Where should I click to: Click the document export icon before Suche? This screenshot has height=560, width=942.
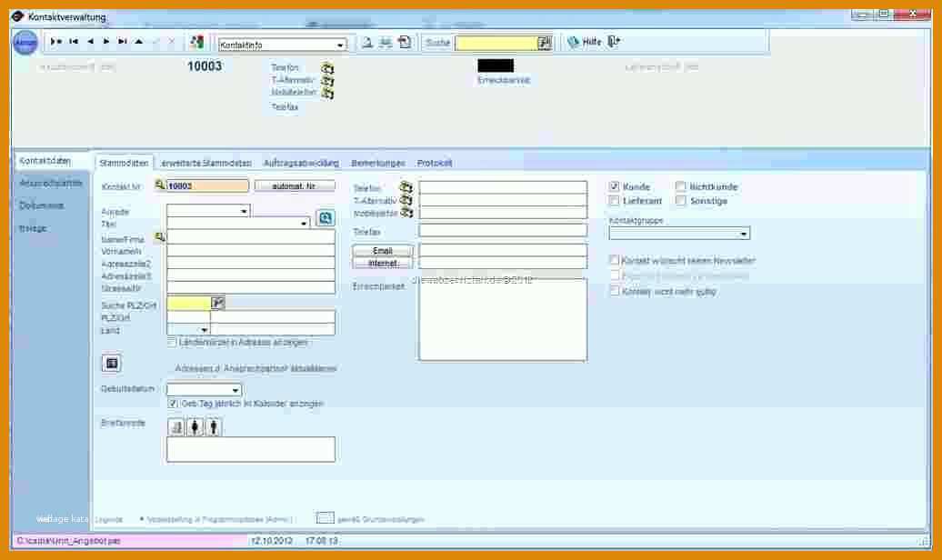tap(405, 42)
